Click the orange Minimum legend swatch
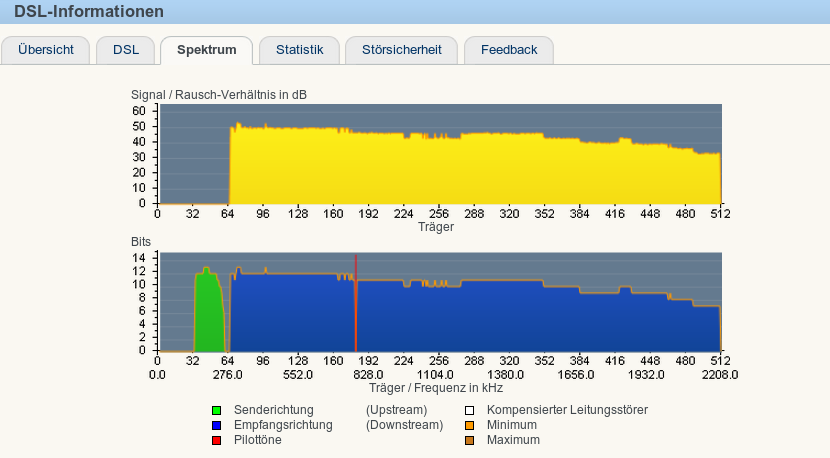 (469, 425)
